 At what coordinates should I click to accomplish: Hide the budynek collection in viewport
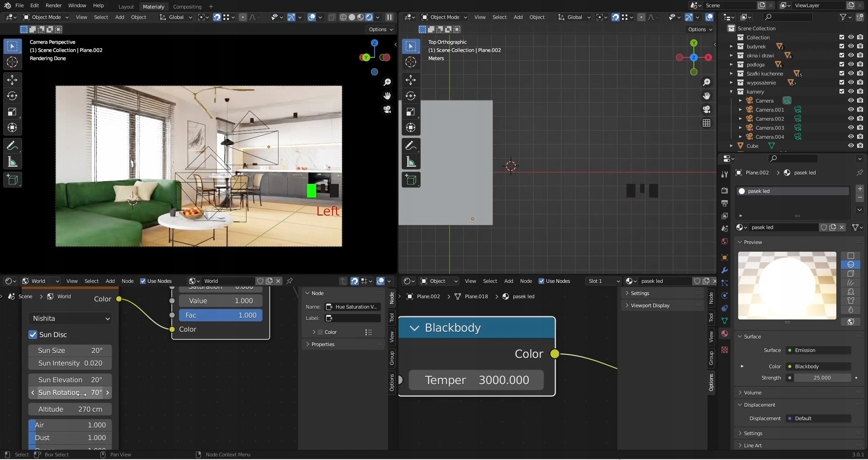[x=851, y=46]
